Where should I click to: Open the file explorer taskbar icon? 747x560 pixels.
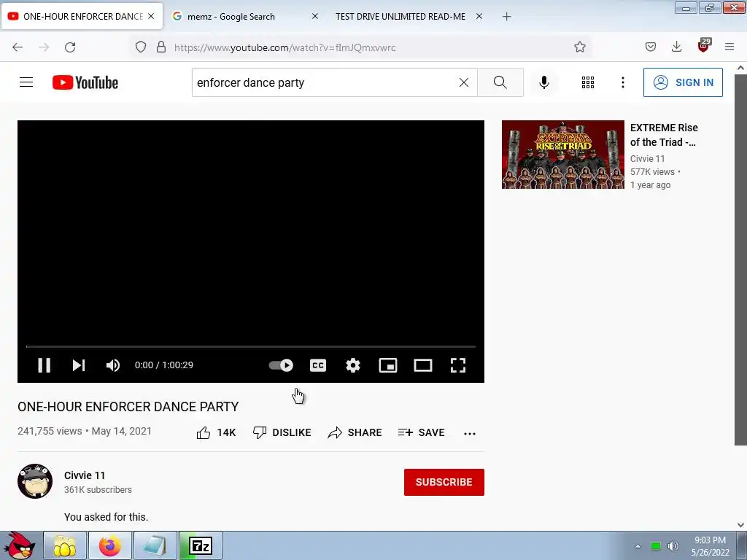(x=65, y=545)
